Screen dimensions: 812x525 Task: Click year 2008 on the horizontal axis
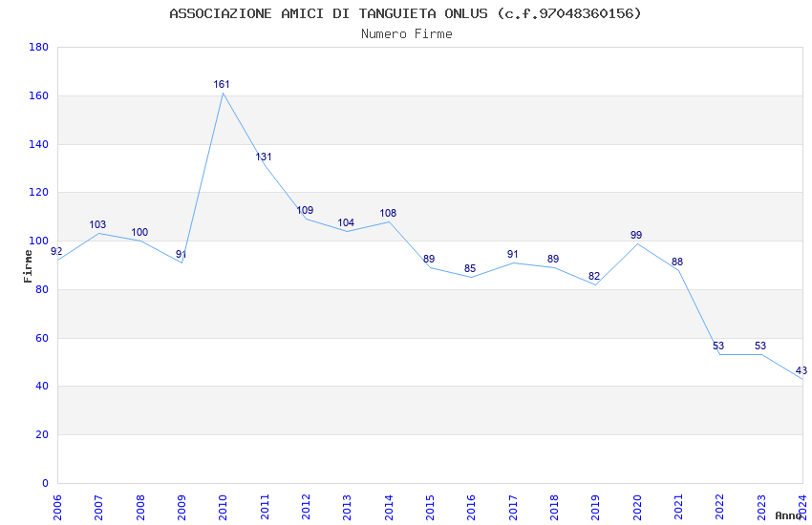pos(140,508)
